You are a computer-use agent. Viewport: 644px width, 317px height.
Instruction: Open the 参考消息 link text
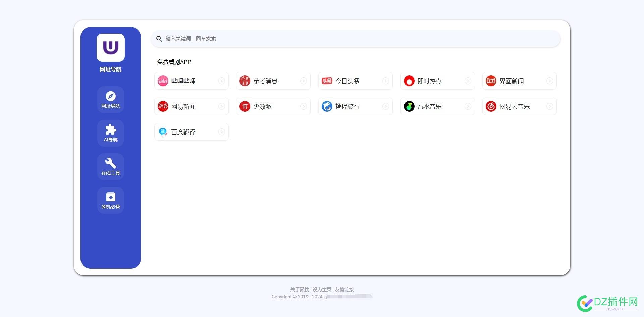pos(265,81)
